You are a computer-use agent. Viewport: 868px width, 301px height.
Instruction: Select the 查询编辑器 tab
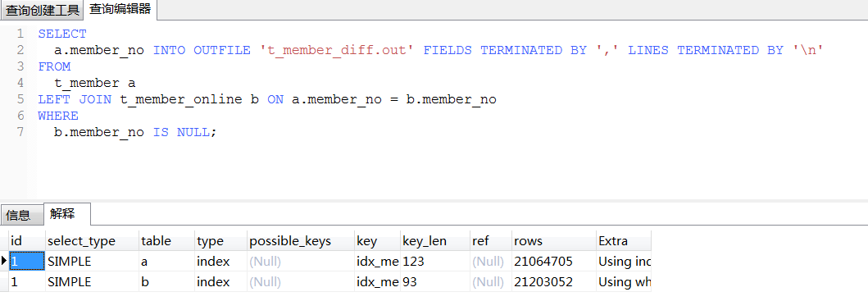click(120, 9)
